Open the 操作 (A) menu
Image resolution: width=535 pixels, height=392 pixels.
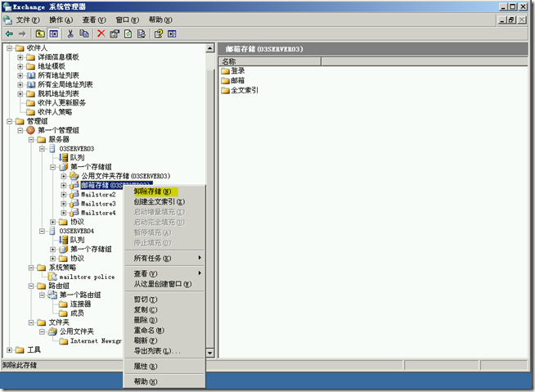tap(61, 20)
